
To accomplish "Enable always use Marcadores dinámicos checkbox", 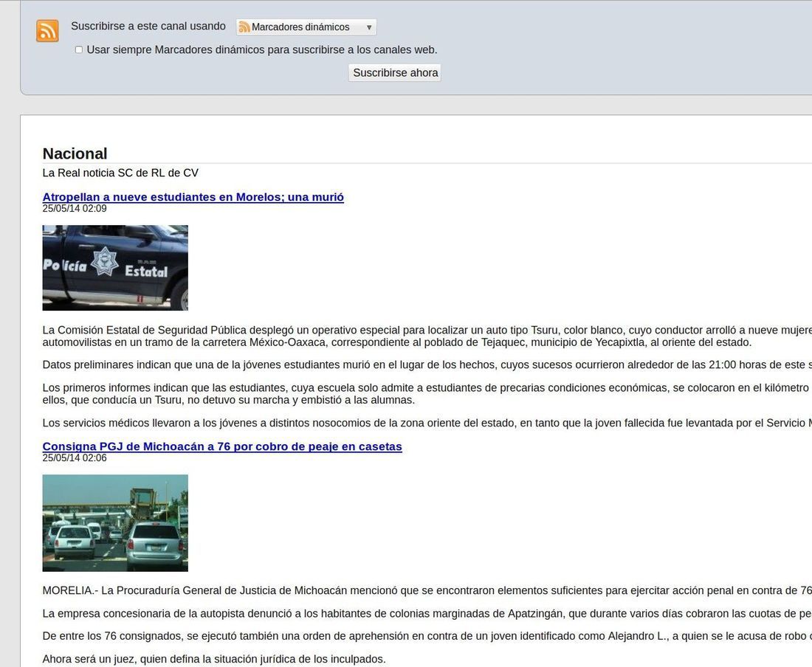I will 79,49.
